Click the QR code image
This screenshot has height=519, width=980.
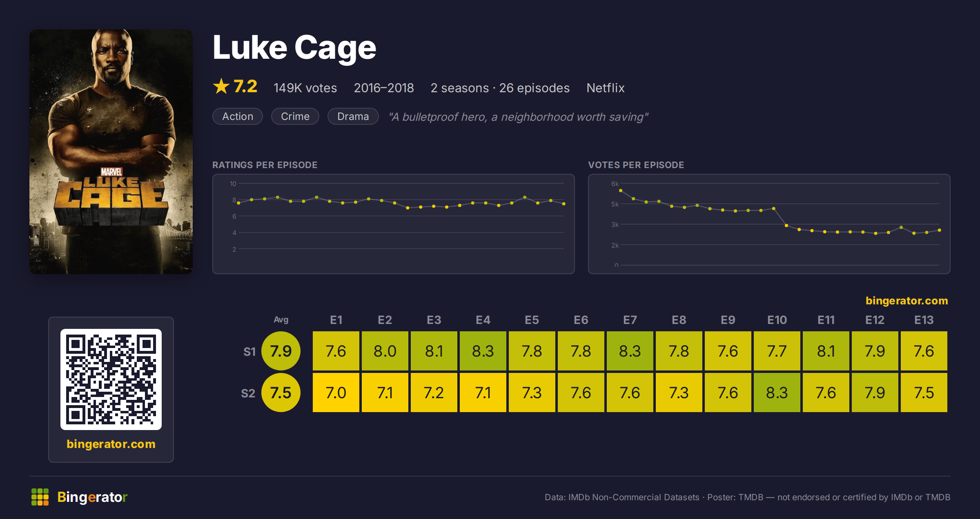point(111,379)
